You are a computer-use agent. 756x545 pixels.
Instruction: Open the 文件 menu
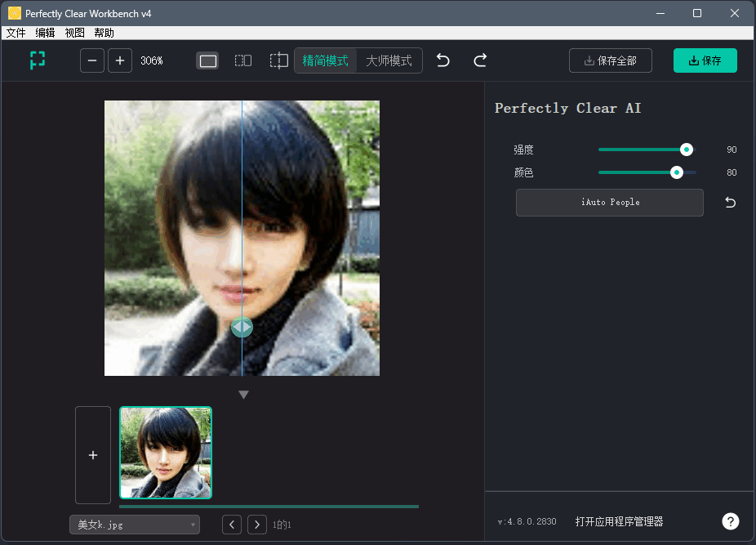pos(16,33)
